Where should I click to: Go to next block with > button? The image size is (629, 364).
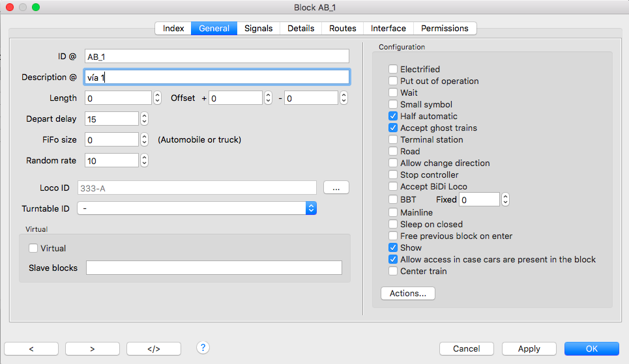(93, 349)
